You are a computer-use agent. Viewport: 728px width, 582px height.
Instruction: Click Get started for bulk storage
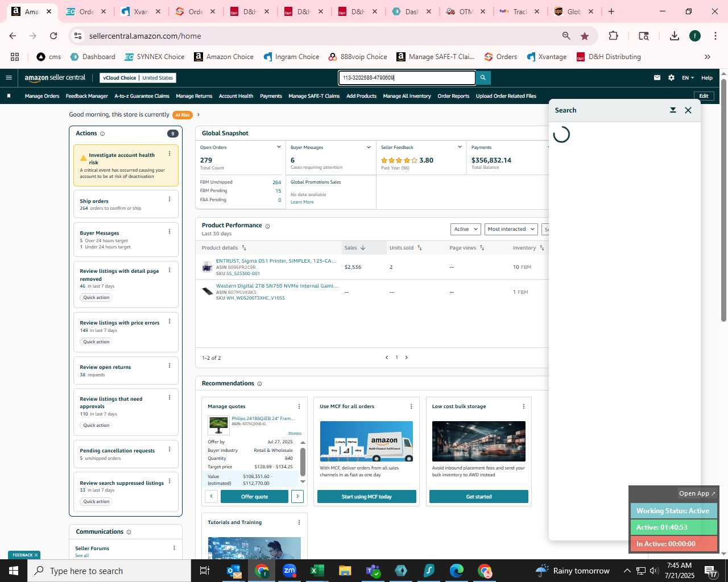click(479, 497)
